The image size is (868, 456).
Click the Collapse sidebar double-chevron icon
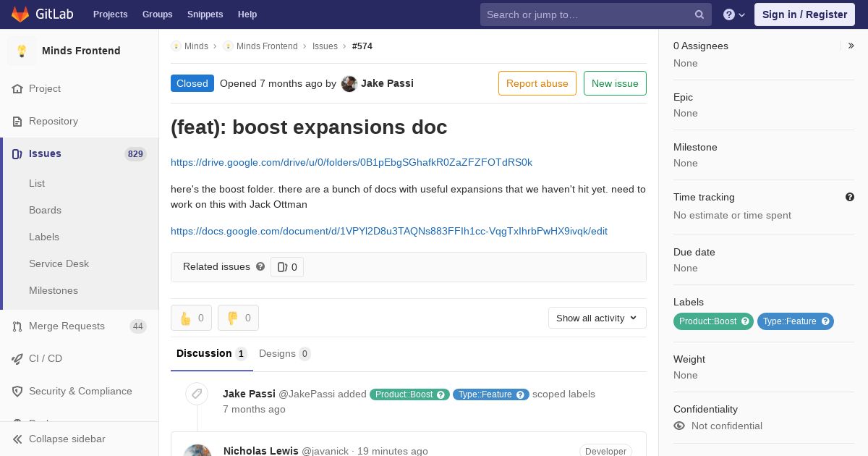tap(17, 439)
